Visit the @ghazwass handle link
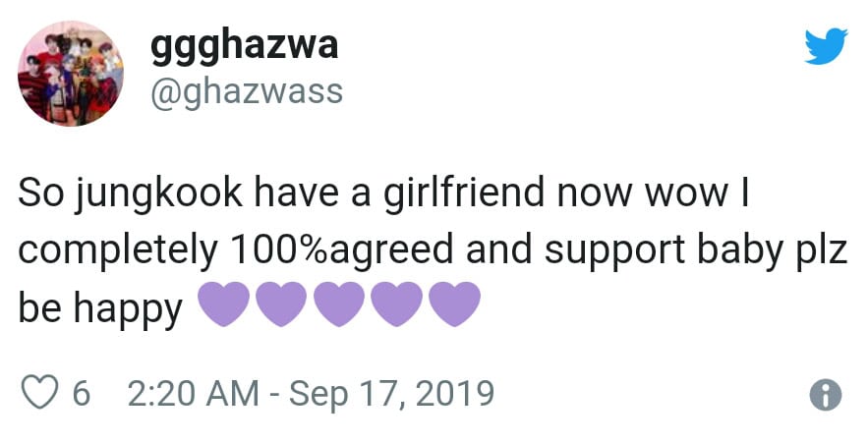 pyautogui.click(x=246, y=91)
